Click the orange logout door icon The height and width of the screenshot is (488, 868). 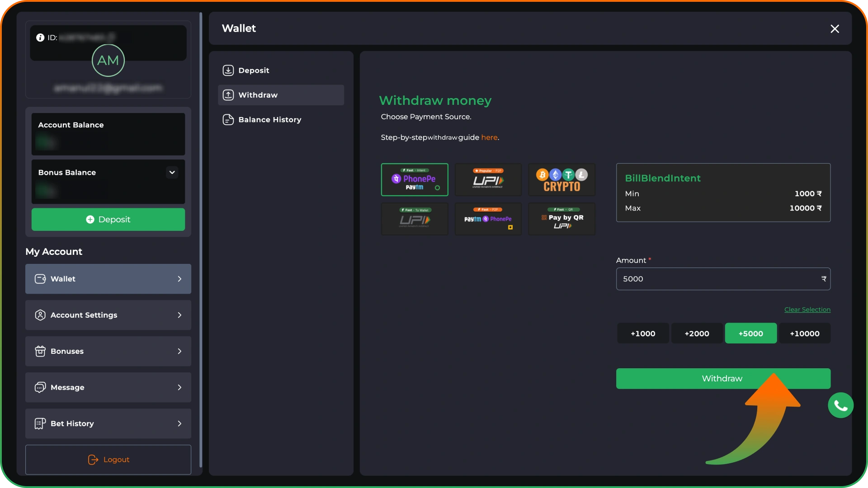click(x=93, y=460)
